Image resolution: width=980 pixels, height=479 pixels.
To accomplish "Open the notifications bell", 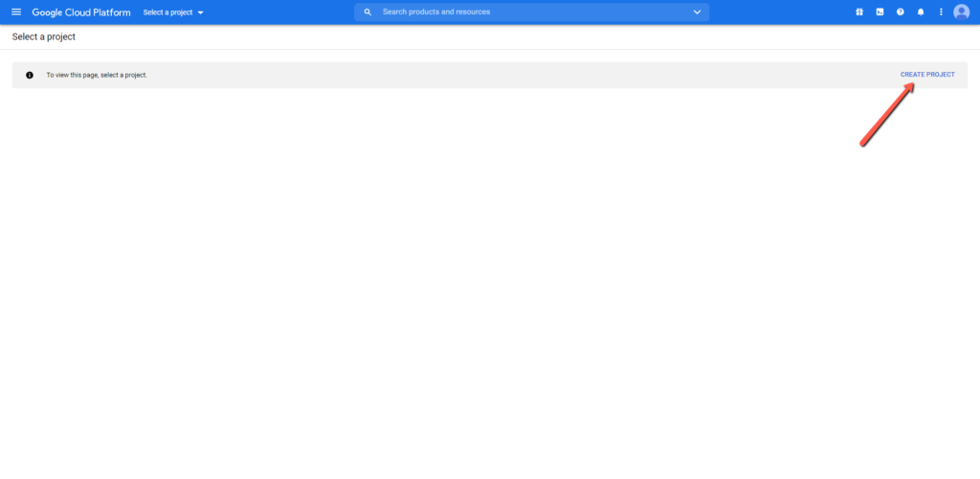I will click(921, 11).
